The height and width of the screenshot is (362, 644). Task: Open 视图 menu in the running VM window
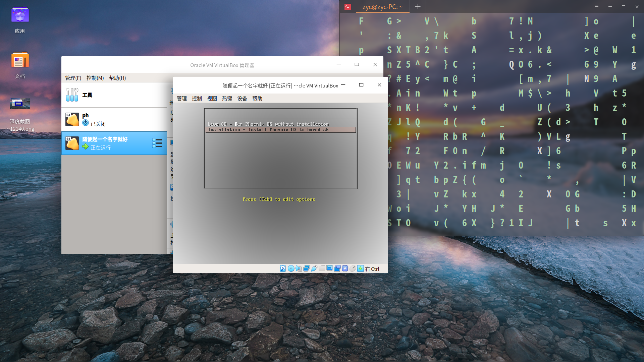[212, 98]
